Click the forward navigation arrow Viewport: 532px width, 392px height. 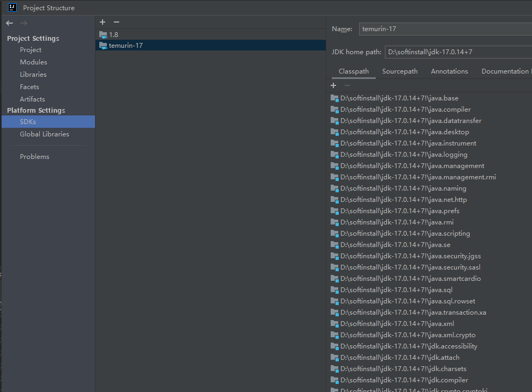pos(24,23)
